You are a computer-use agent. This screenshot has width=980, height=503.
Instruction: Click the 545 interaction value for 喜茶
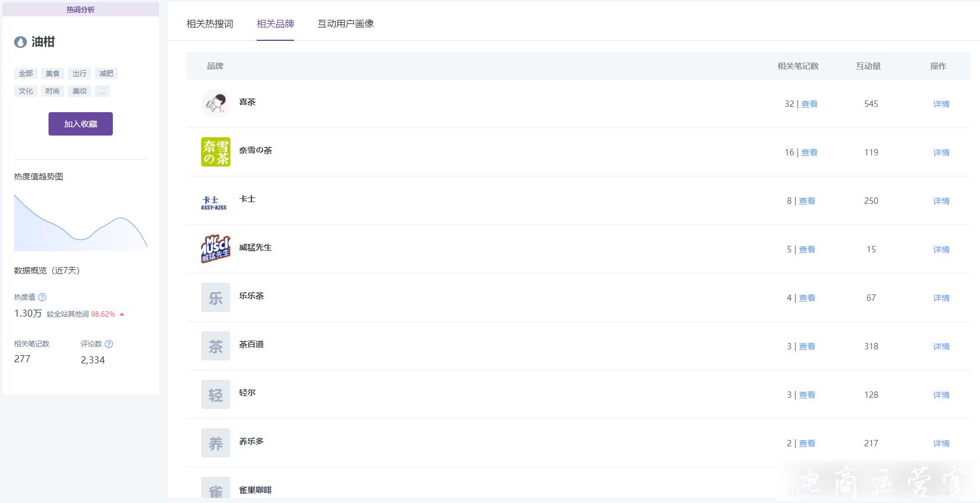871,104
